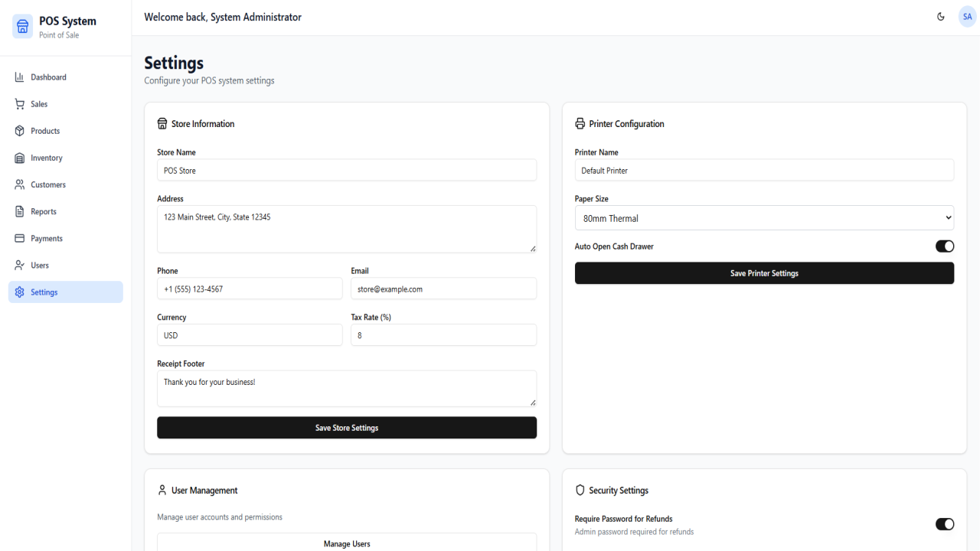
Task: Edit the Email field
Action: (x=443, y=289)
